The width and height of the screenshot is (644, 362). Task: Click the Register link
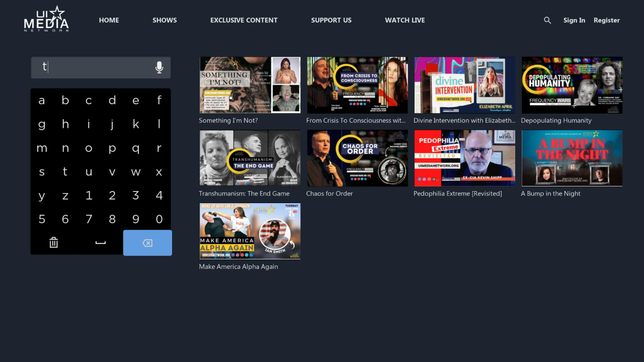[607, 20]
